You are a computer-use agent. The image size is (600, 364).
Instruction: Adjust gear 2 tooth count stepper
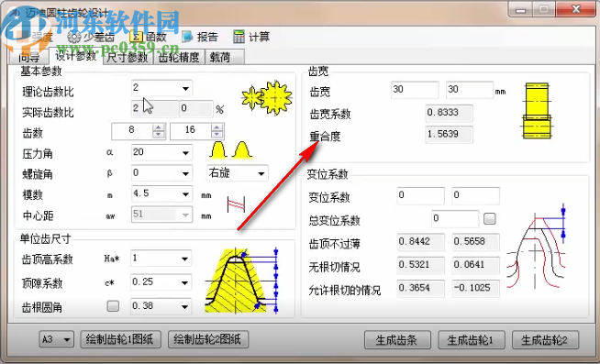click(217, 131)
